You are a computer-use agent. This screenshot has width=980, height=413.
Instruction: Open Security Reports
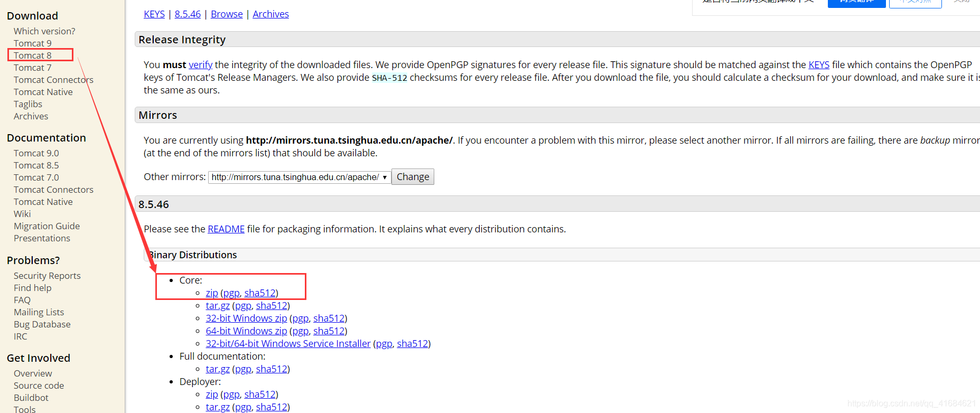point(47,276)
